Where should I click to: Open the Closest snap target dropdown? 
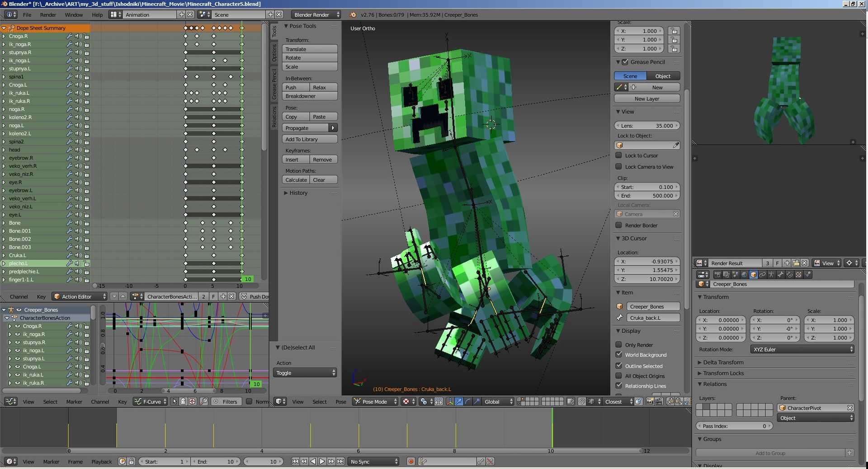(618, 402)
